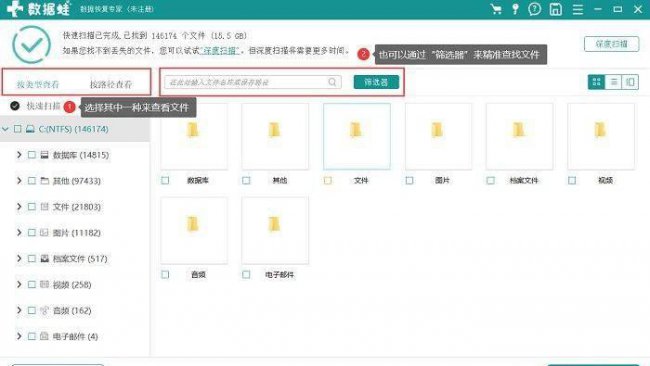Screen dimensions: 650x366
Task: Tick checkbox under 数据库 folder thumbnail
Action: click(x=165, y=180)
